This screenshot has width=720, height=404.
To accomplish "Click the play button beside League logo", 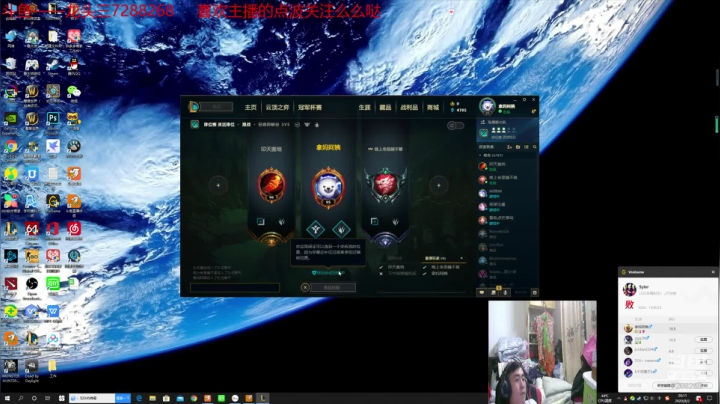I will 217,107.
